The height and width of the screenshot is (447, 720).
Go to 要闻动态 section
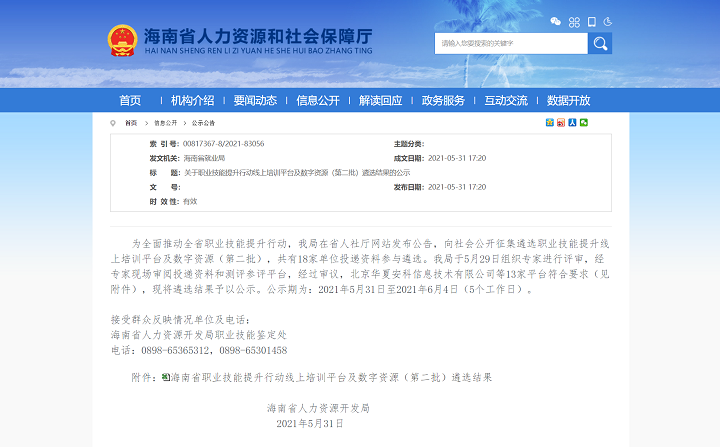tap(255, 100)
